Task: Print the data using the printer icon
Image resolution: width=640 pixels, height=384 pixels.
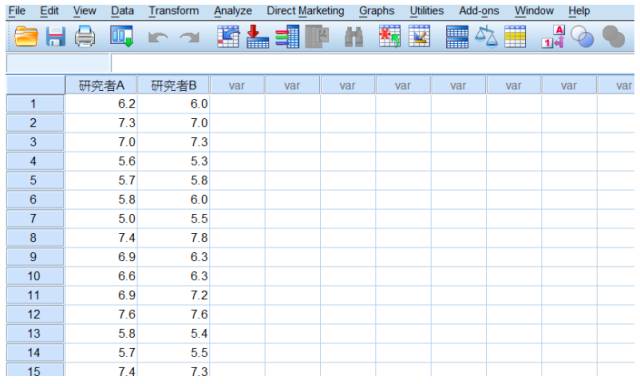Action: coord(85,37)
